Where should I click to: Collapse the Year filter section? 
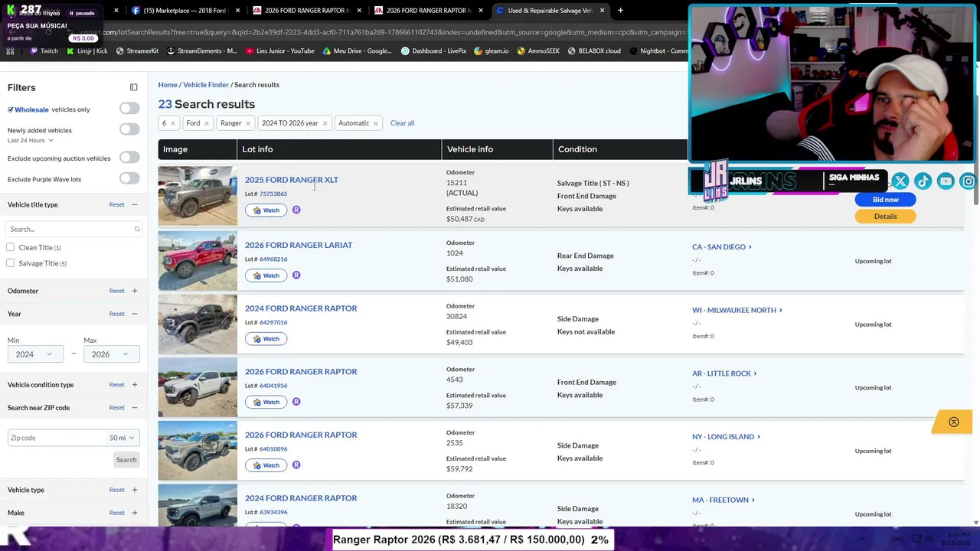click(135, 314)
